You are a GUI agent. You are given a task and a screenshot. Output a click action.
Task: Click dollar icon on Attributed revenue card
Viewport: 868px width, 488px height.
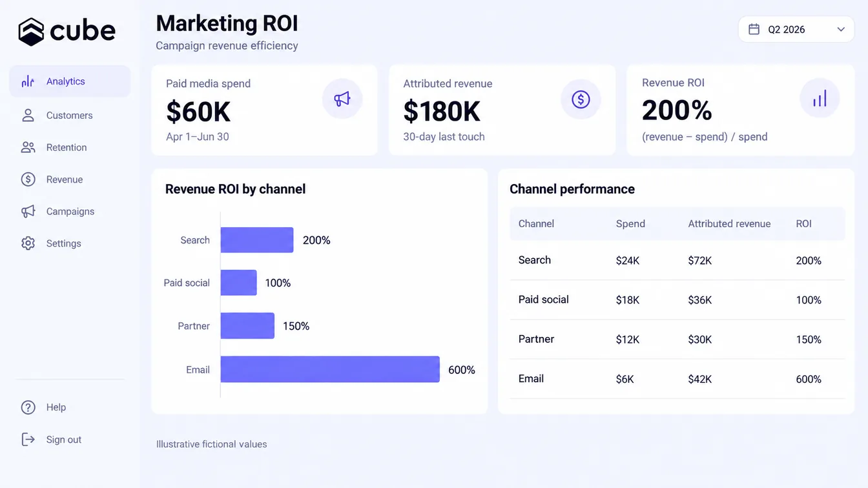(x=581, y=99)
